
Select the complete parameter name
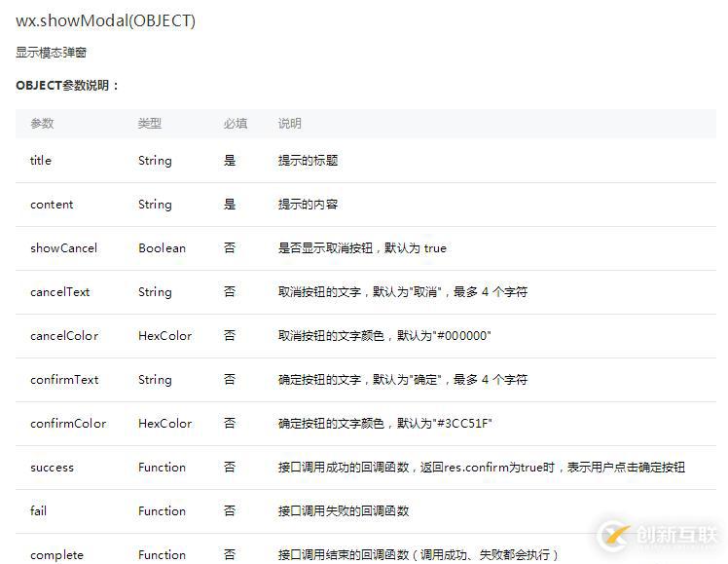[57, 555]
